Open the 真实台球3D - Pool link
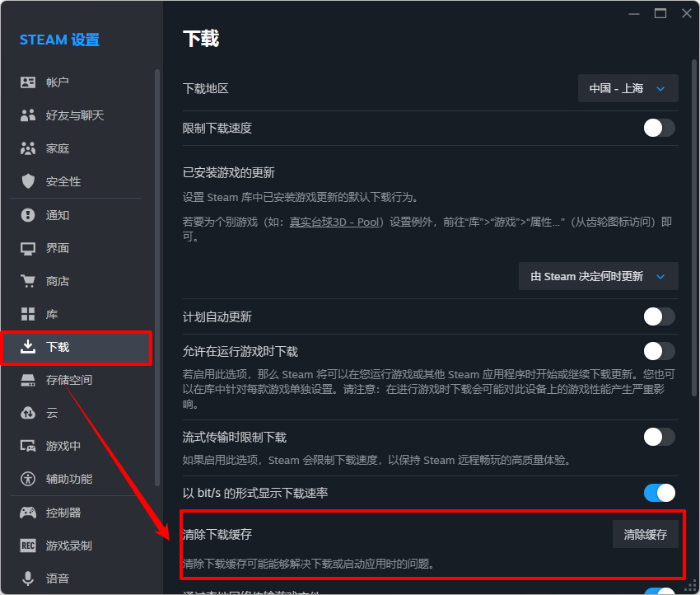 (334, 222)
